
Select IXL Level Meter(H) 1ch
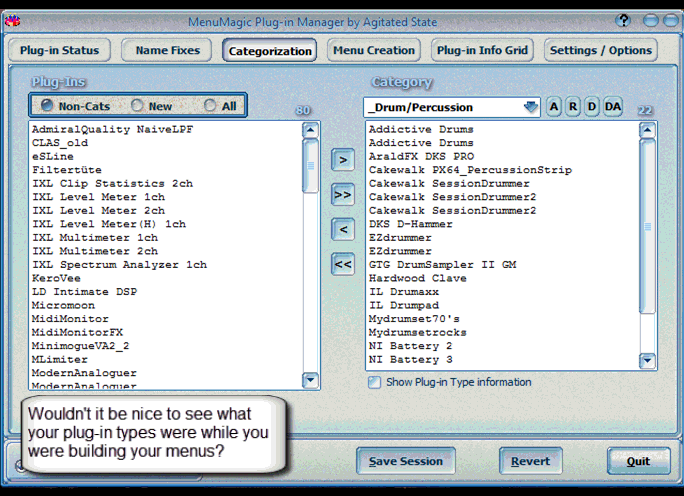point(109,224)
